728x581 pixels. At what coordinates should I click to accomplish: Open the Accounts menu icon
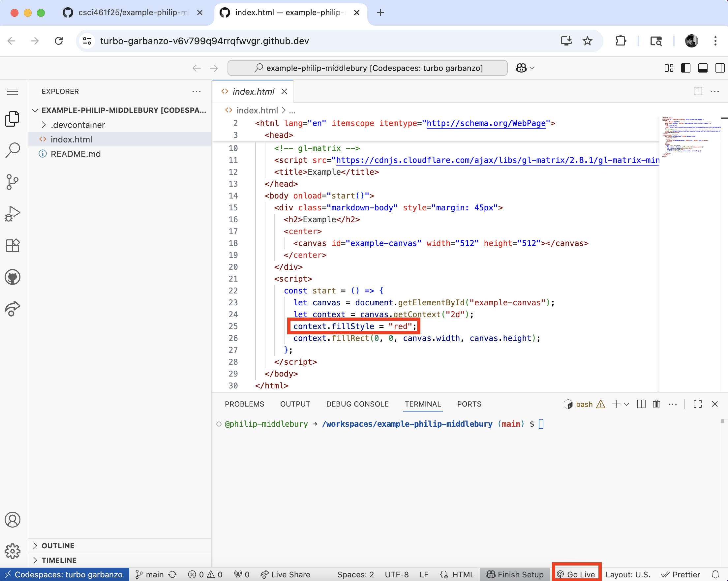point(13,520)
